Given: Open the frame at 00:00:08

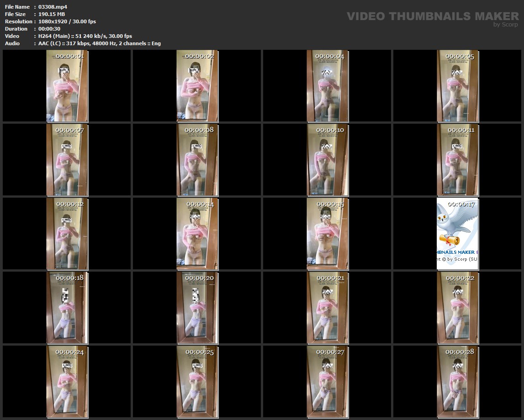Looking at the screenshot, I should 197,160.
